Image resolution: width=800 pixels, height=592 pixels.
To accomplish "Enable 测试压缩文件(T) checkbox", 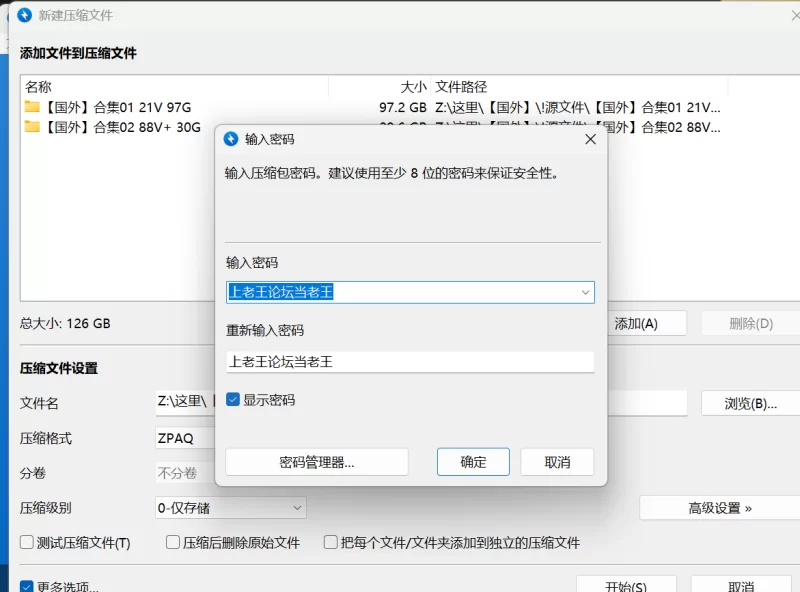I will [x=27, y=542].
